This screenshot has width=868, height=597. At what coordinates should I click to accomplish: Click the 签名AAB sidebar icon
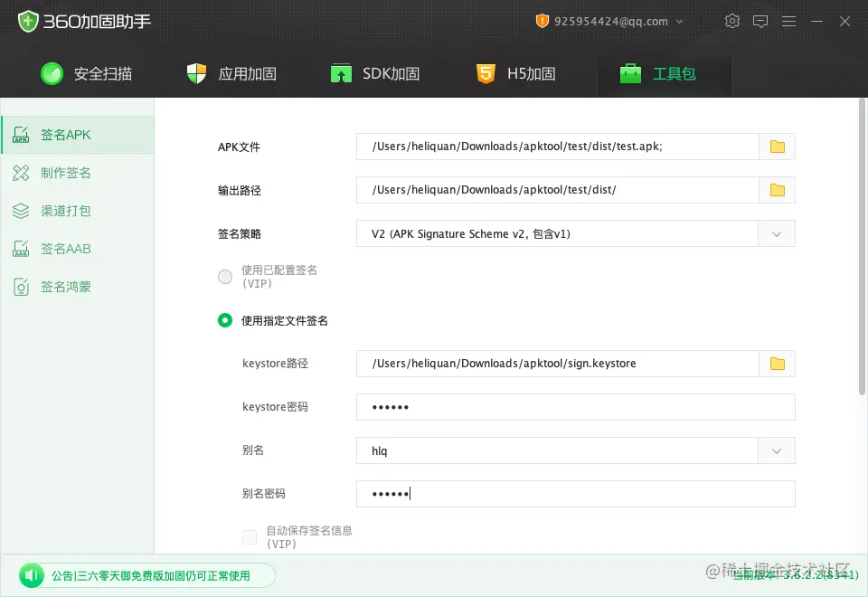point(21,249)
